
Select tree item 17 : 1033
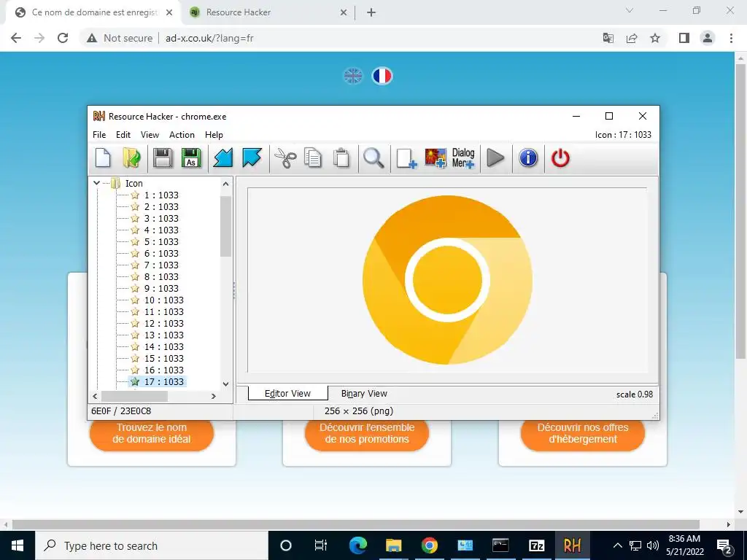163,381
